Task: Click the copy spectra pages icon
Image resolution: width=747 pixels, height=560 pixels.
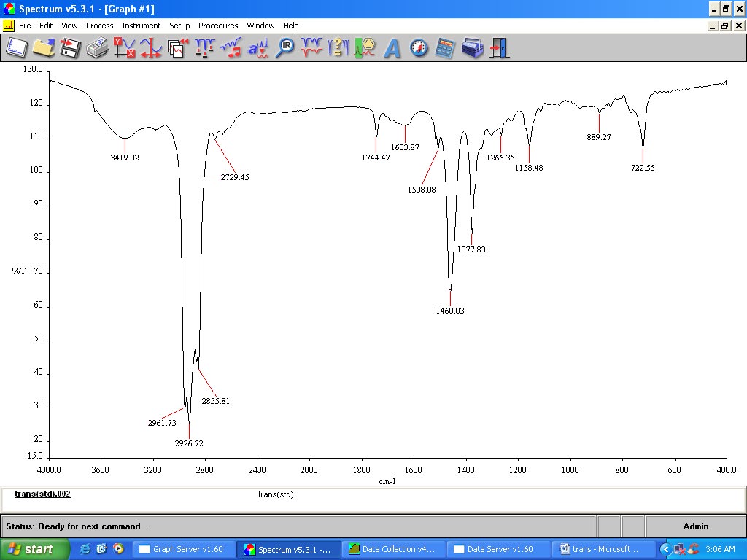Action: [178, 48]
